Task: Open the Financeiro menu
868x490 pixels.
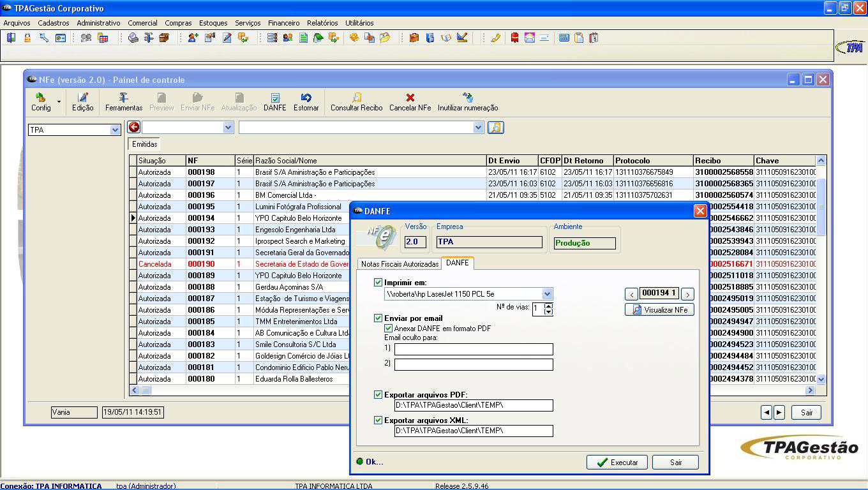Action: [x=283, y=23]
